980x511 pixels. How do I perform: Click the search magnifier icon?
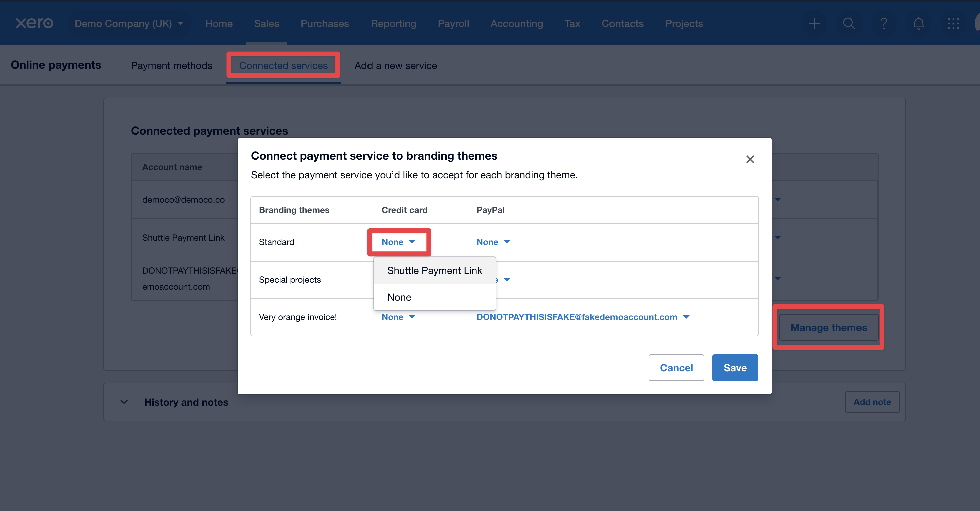(x=849, y=24)
